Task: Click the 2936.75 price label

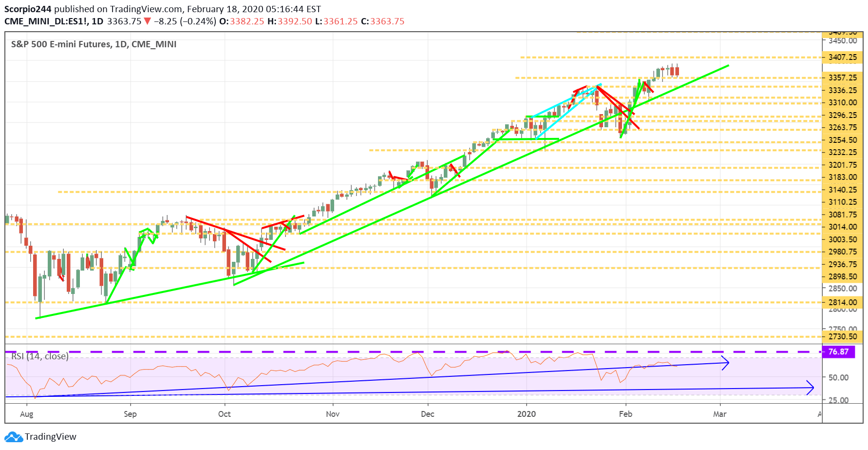Action: coord(843,264)
